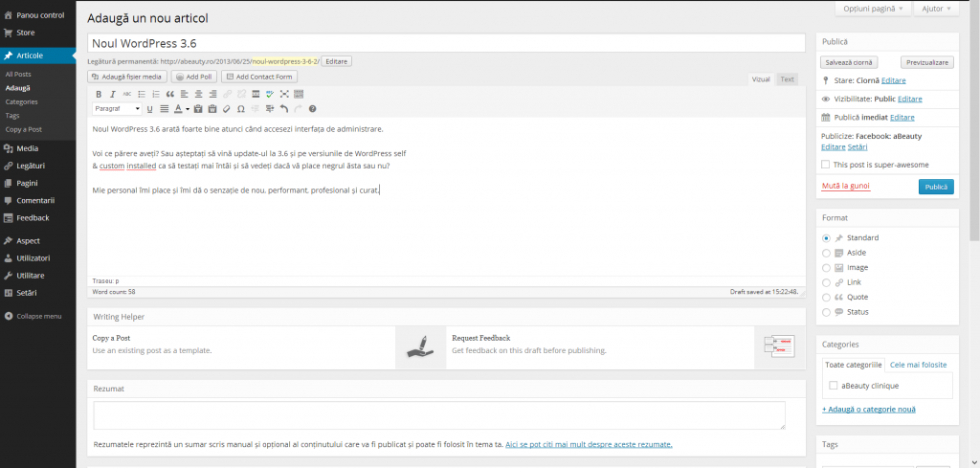Show Toate categoriile tab

[x=853, y=365]
